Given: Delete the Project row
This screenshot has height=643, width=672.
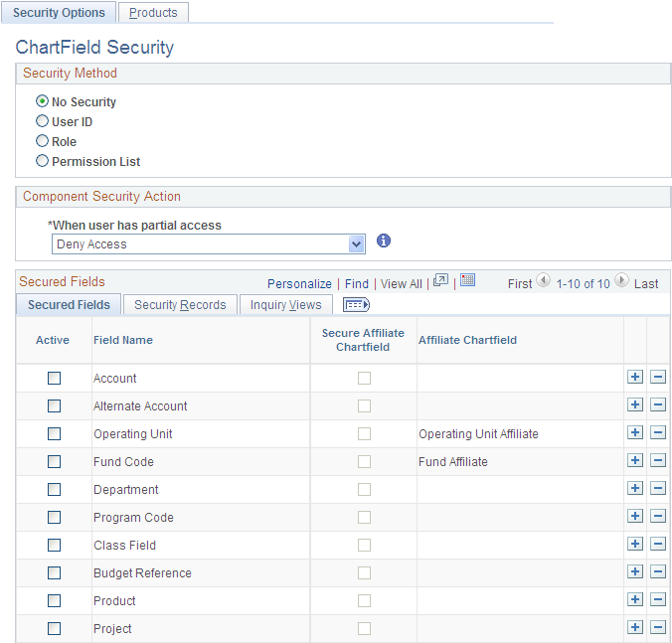Looking at the screenshot, I should pos(657,627).
